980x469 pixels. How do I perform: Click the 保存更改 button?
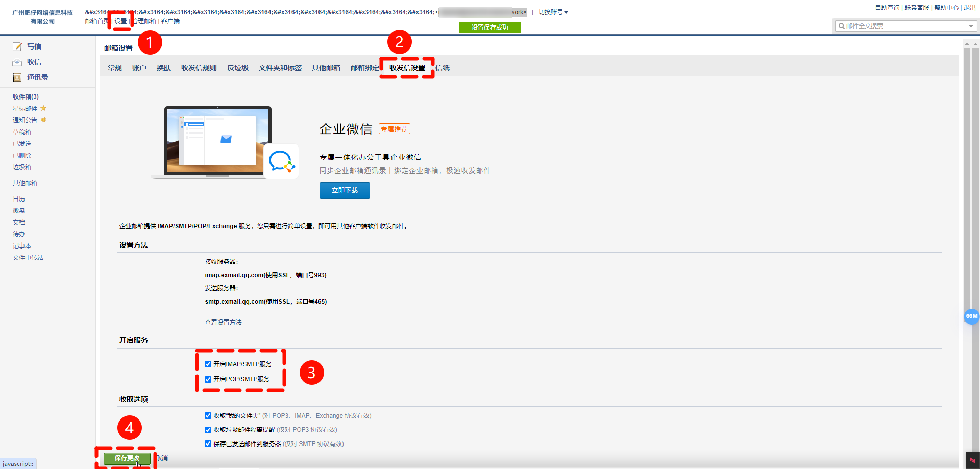126,458
